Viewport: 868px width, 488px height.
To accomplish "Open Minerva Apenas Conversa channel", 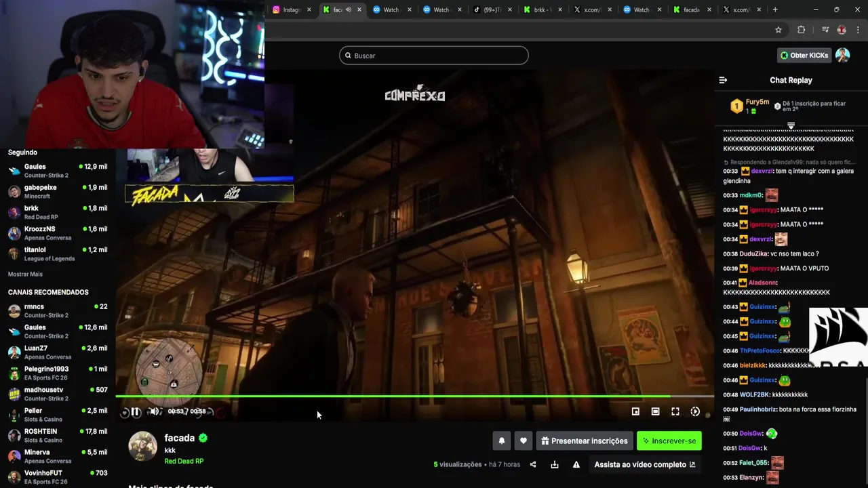I will [x=57, y=456].
